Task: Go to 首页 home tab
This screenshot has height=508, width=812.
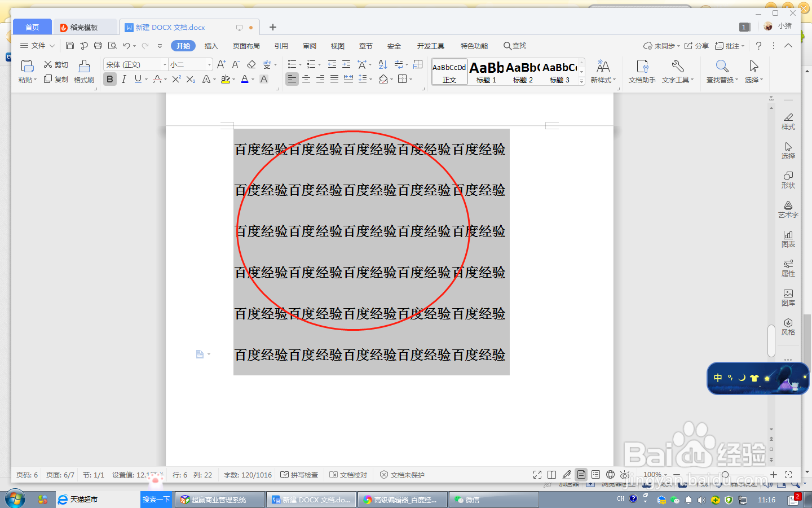Action: (32, 27)
